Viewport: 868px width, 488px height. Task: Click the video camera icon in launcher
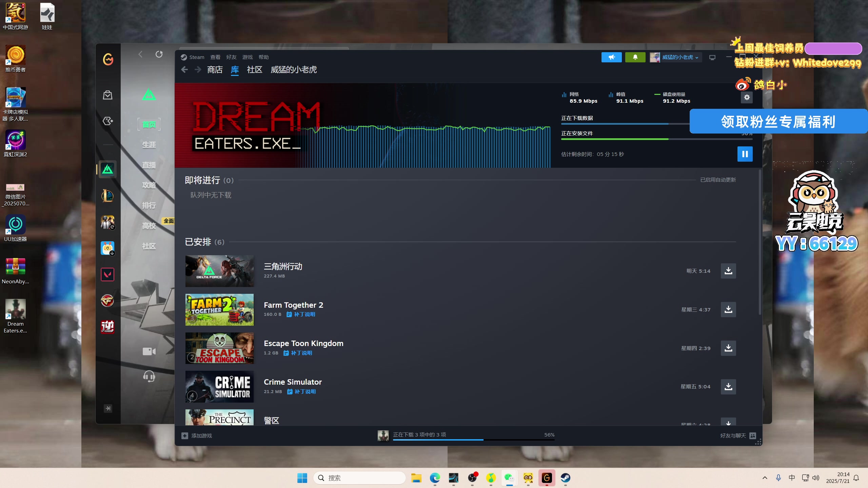point(149,351)
